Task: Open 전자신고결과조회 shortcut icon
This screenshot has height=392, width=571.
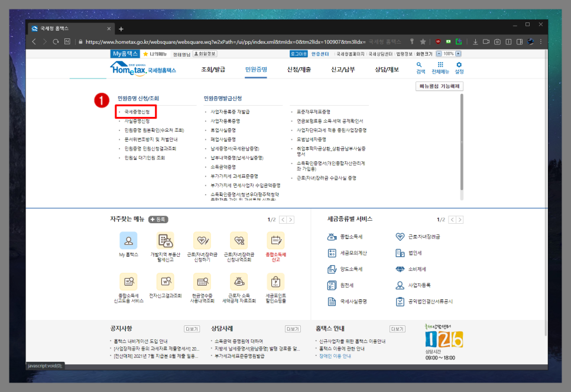Action: 166,282
